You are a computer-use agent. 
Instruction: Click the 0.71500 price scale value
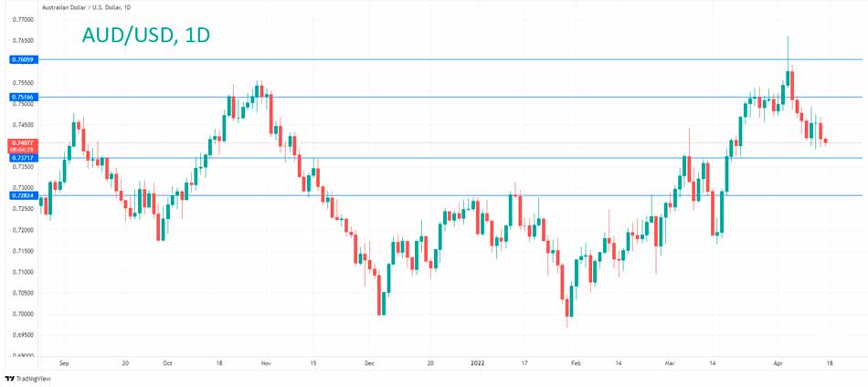click(x=24, y=251)
